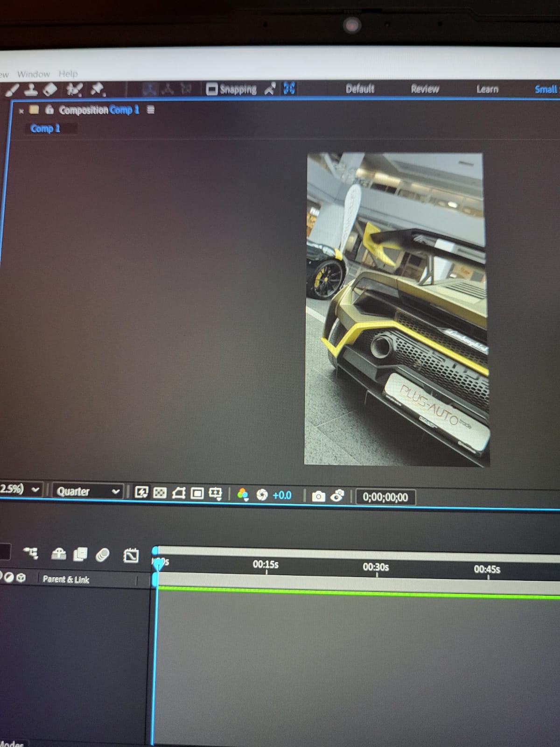Select the Clone Stamp tool
560x747 pixels.
pos(31,89)
